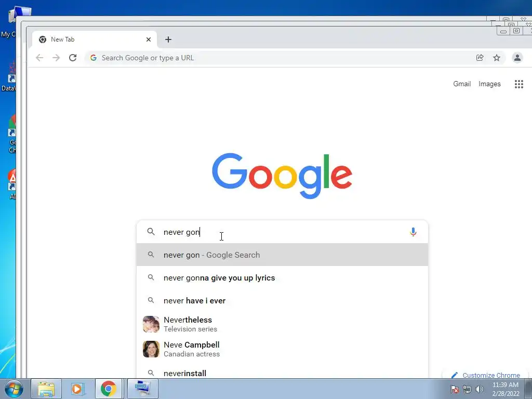Click the share page icon
The image size is (532, 399).
click(480, 58)
